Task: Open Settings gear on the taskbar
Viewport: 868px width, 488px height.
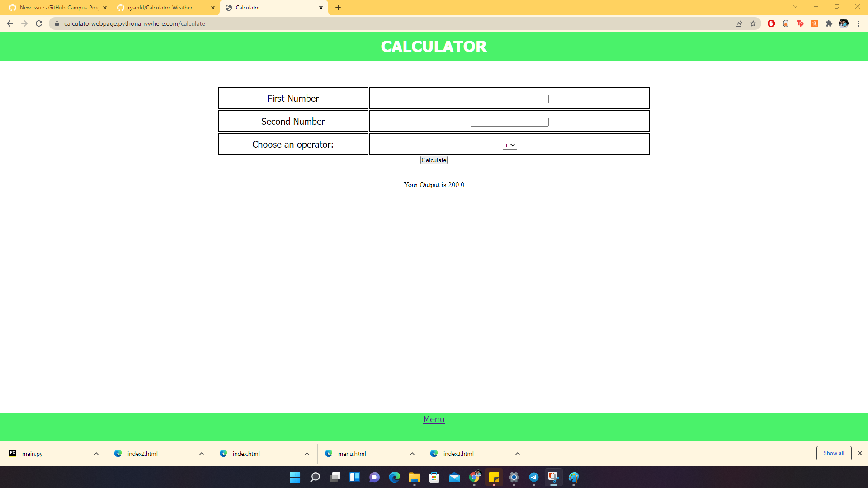Action: [x=514, y=477]
